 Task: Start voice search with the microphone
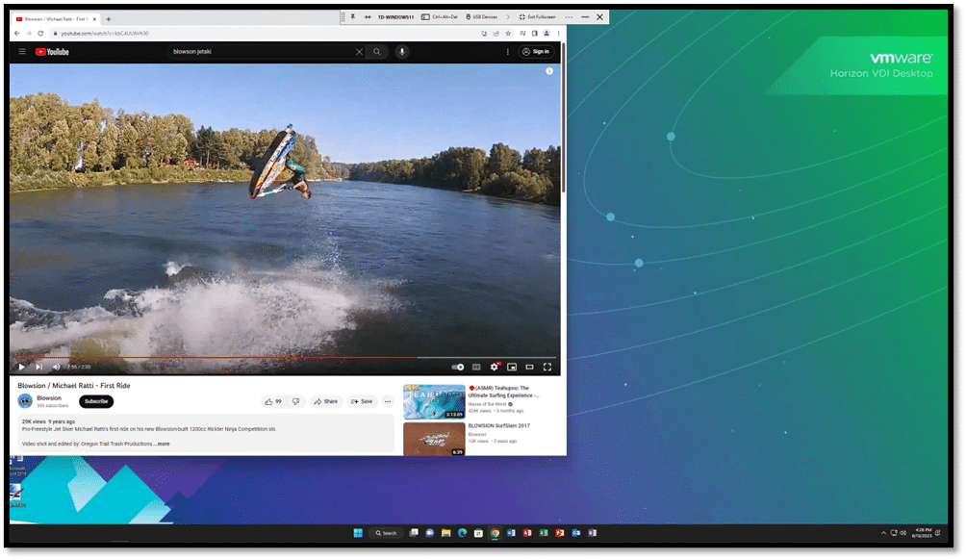402,52
